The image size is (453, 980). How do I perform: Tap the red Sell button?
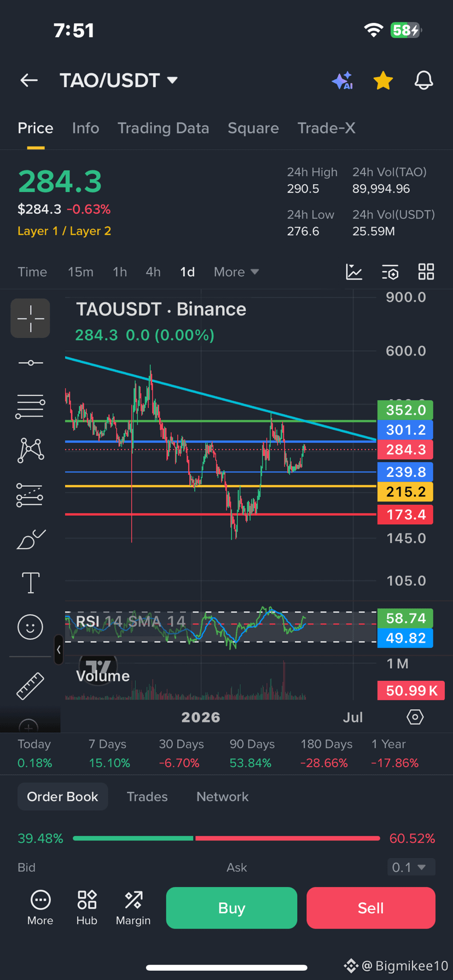click(x=371, y=908)
